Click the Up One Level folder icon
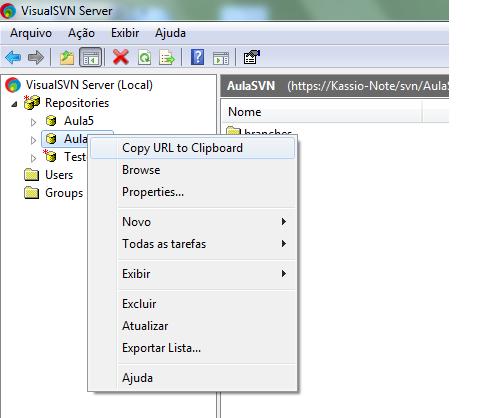The height and width of the screenshot is (418, 492). [67, 58]
